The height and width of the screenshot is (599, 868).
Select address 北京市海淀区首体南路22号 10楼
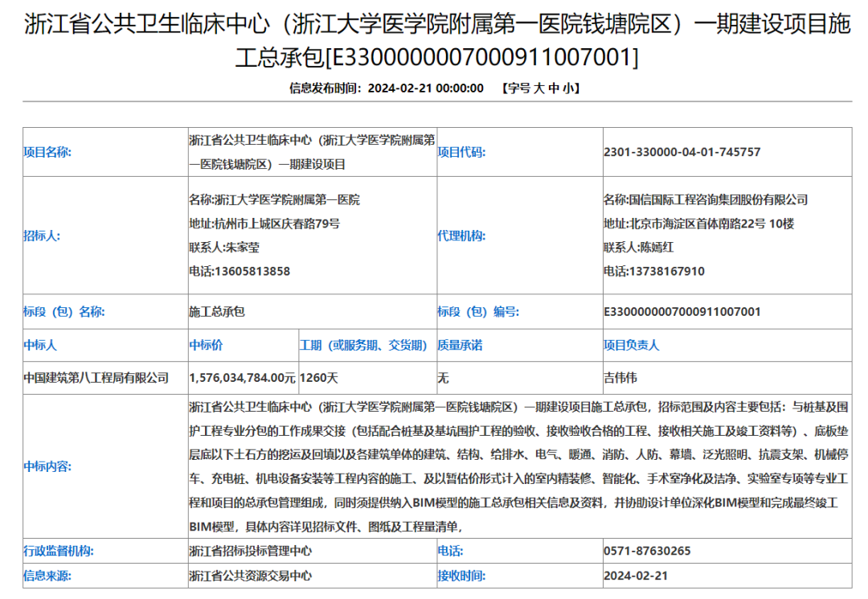click(712, 224)
